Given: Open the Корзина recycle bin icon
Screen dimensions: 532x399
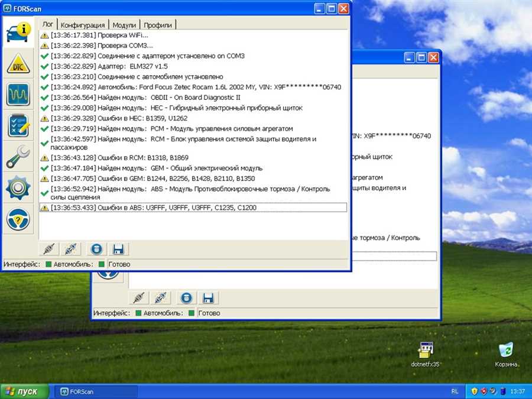Looking at the screenshot, I should pyautogui.click(x=505, y=354).
